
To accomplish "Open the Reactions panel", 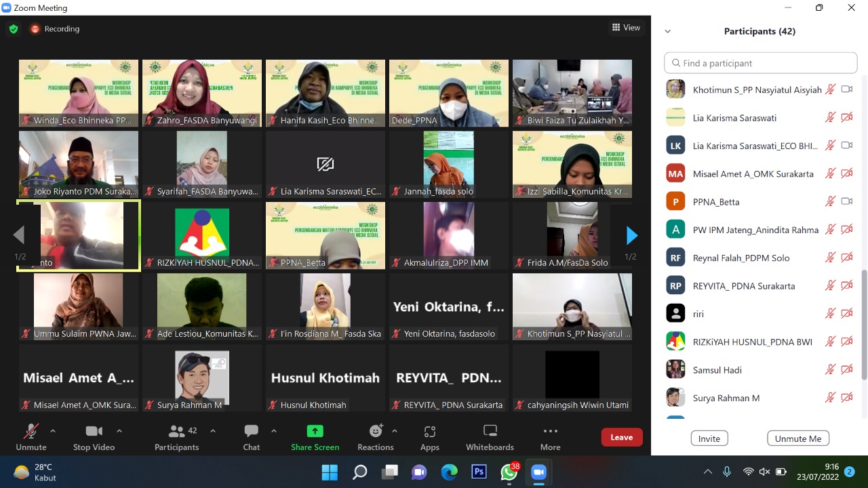I will [376, 437].
